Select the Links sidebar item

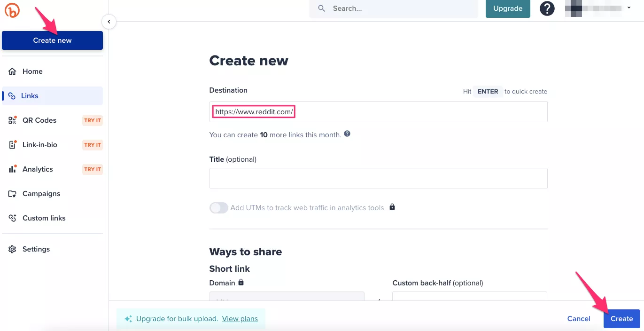click(52, 96)
